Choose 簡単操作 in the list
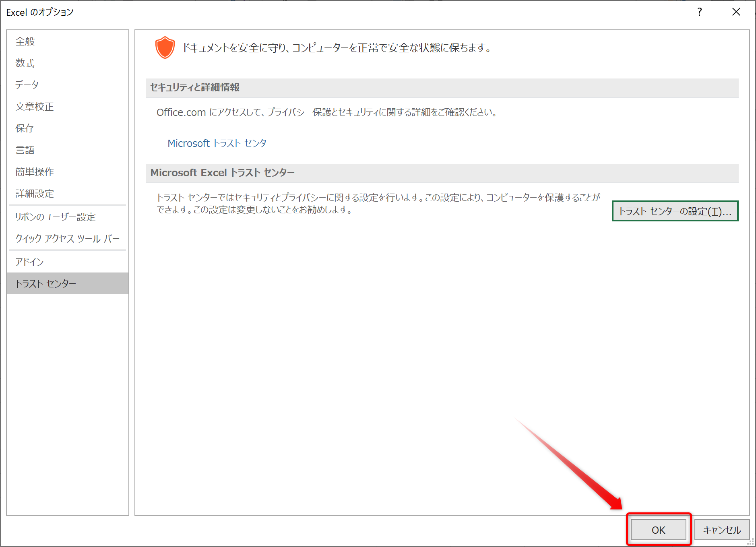The width and height of the screenshot is (756, 547). (x=68, y=172)
